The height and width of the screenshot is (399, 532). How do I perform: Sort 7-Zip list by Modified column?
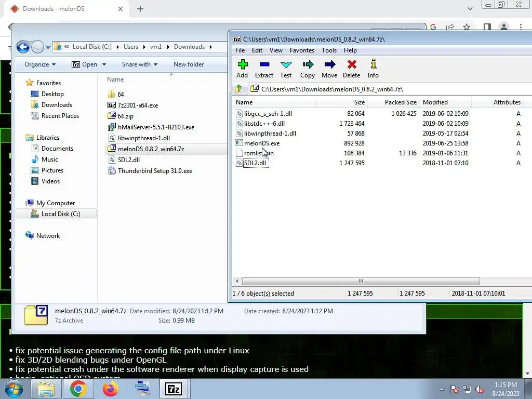click(445, 102)
